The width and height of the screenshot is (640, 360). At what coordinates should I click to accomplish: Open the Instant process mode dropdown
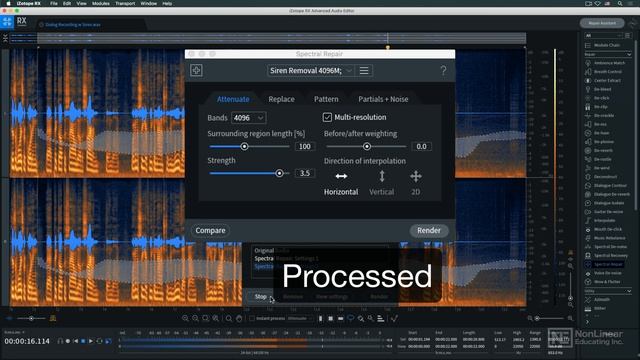(x=299, y=318)
